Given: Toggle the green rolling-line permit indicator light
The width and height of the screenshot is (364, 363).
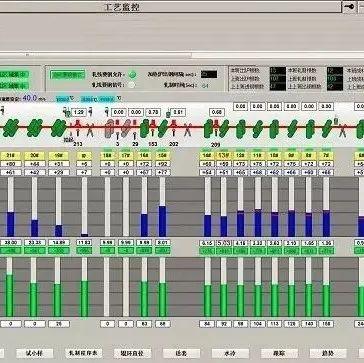Looking at the screenshot, I should [x=132, y=74].
